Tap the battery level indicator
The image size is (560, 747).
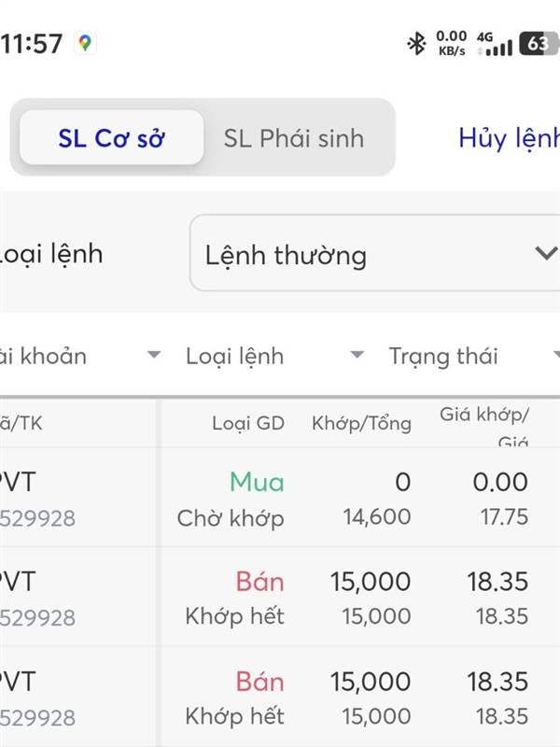[538, 43]
